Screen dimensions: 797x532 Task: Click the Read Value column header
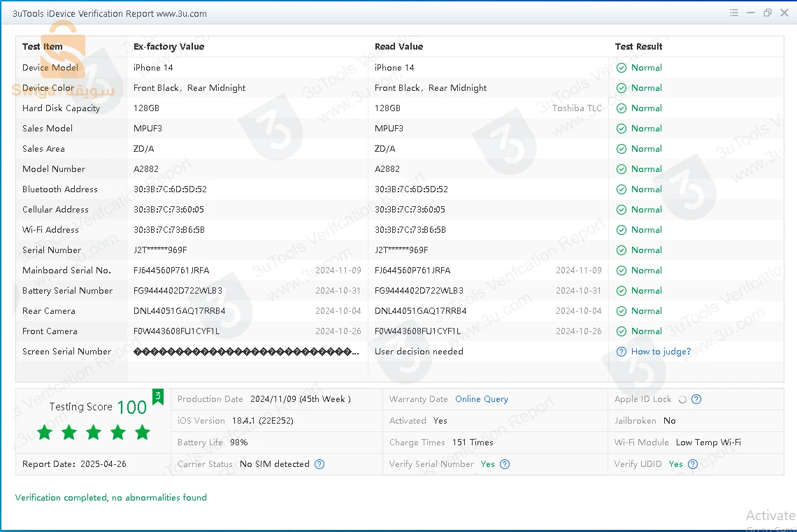[398, 46]
